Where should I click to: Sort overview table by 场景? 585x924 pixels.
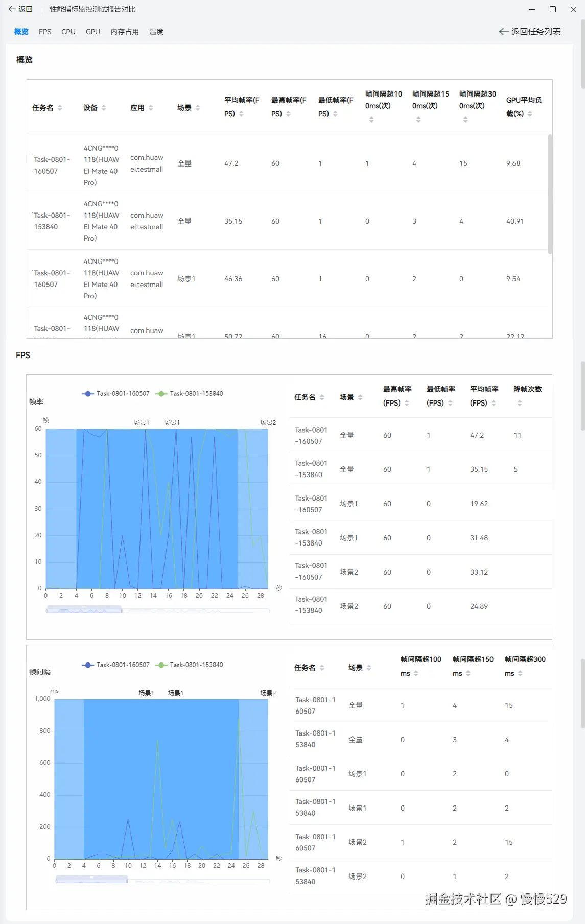pos(198,108)
